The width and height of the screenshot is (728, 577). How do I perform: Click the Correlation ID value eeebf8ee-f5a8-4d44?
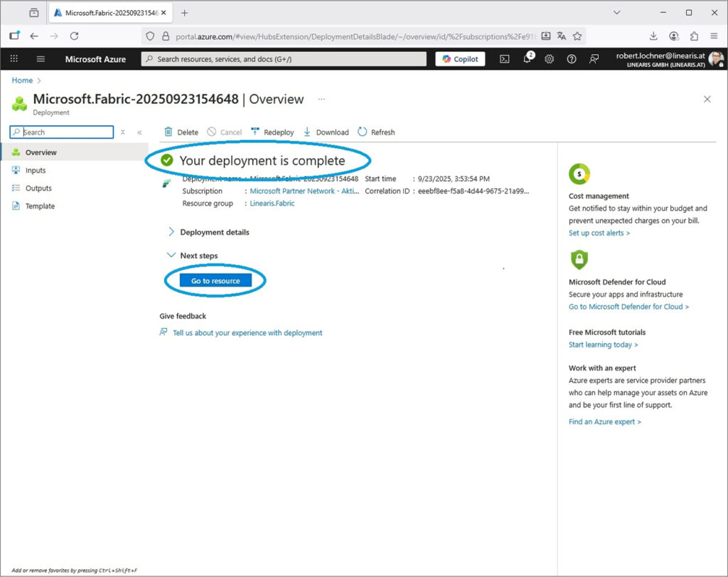[473, 191]
